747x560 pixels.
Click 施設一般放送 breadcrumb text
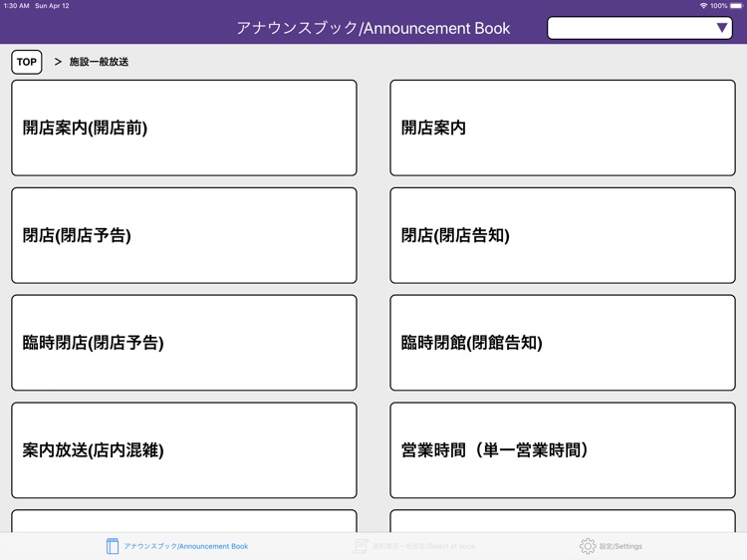(x=99, y=62)
